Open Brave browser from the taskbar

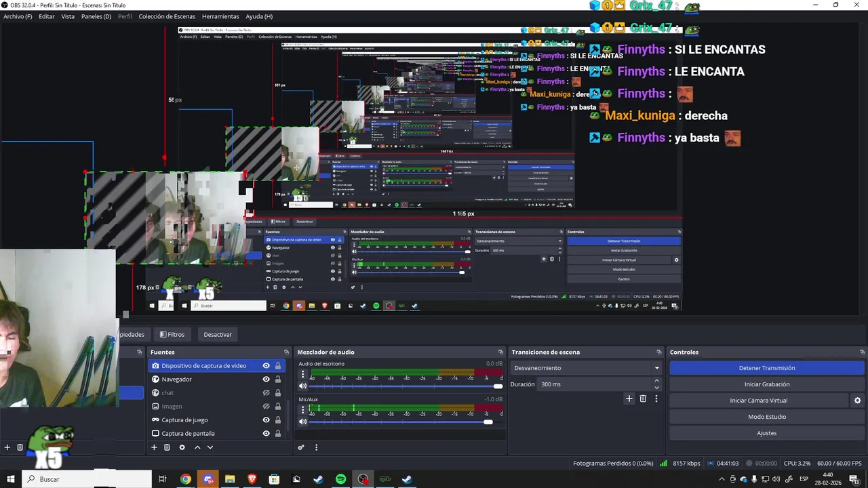pyautogui.click(x=252, y=479)
